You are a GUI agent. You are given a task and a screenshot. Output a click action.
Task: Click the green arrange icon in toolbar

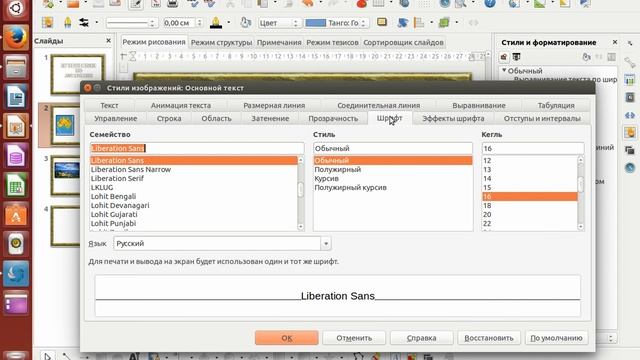(444, 22)
